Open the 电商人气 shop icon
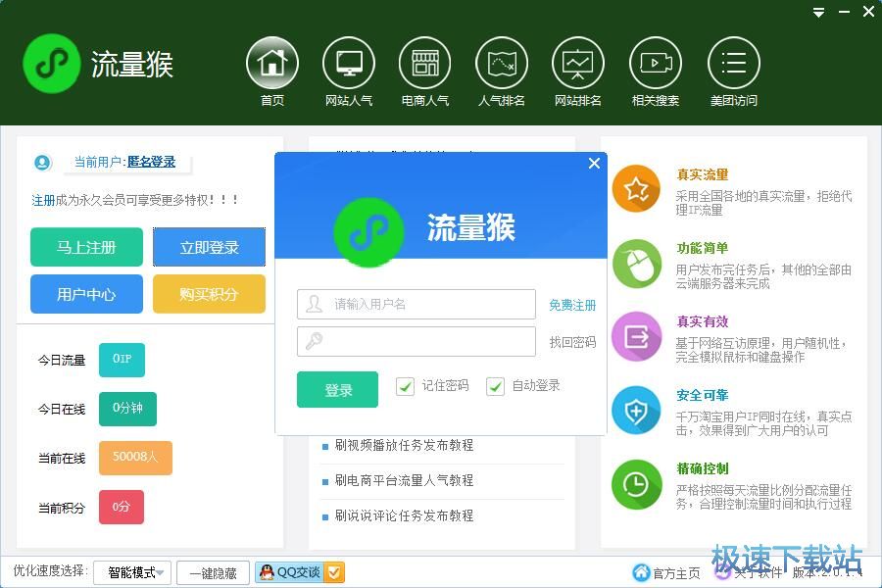Viewport: 882px width, 588px height. click(425, 63)
